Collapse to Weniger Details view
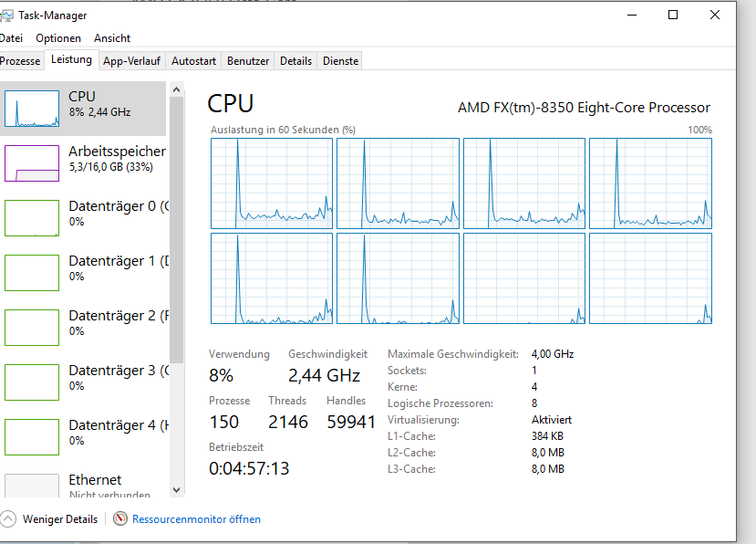This screenshot has width=756, height=544. [x=55, y=518]
